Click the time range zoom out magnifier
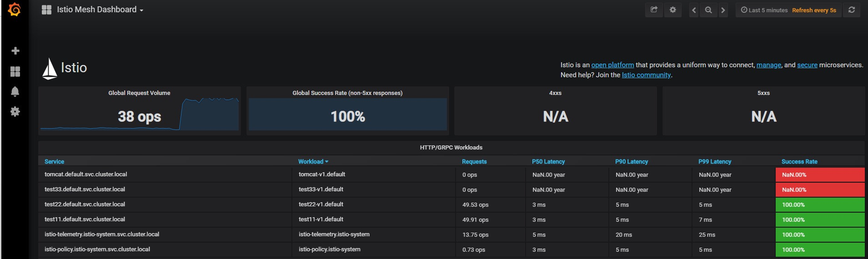The height and width of the screenshot is (259, 868). pyautogui.click(x=708, y=10)
